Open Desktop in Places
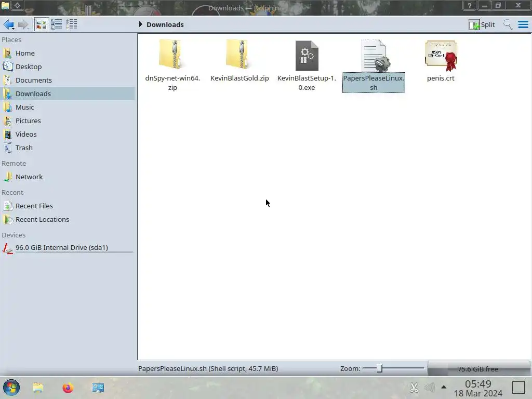The image size is (532, 399). pos(68,67)
